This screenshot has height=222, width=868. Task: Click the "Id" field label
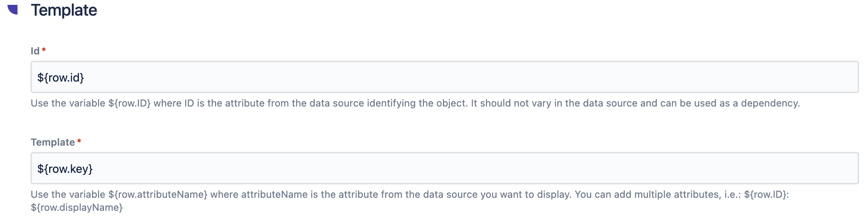click(x=35, y=51)
